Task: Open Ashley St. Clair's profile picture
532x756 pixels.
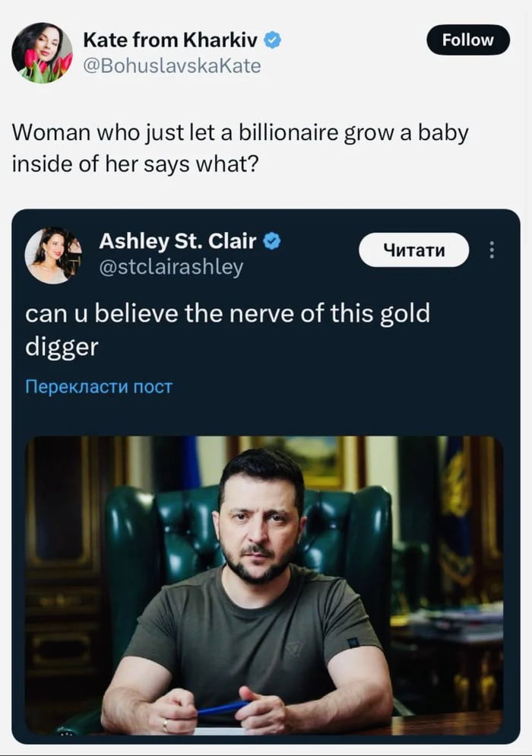Action: (57, 251)
